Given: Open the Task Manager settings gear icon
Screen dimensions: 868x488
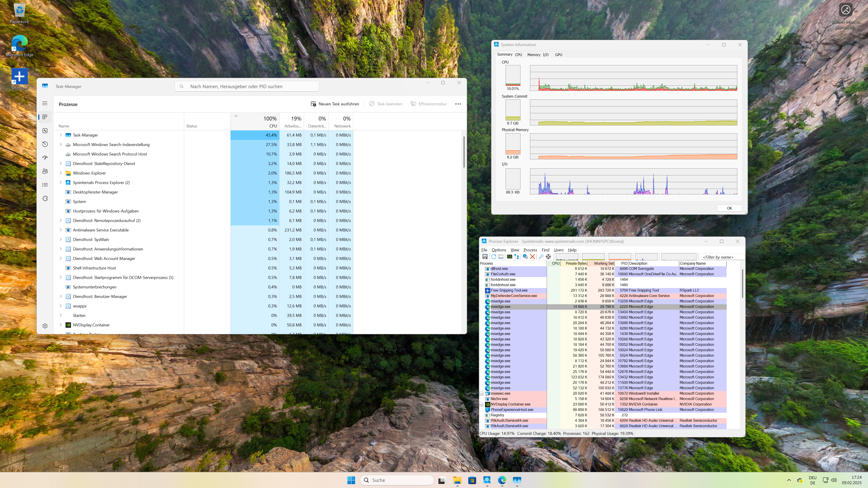Looking at the screenshot, I should click(x=45, y=326).
